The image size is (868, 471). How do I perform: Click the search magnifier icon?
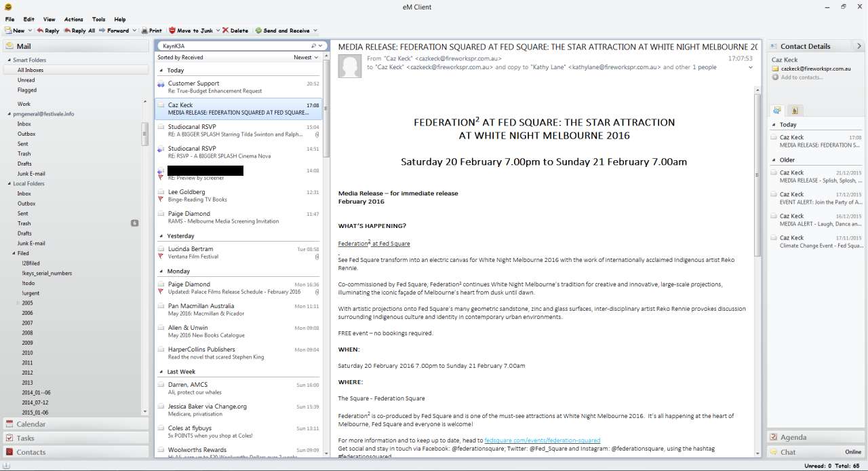[x=314, y=46]
